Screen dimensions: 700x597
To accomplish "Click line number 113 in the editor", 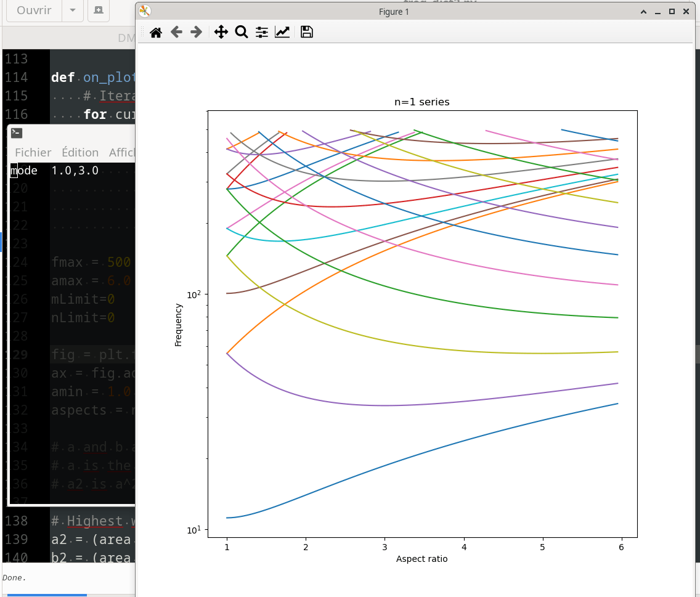I will click(17, 59).
